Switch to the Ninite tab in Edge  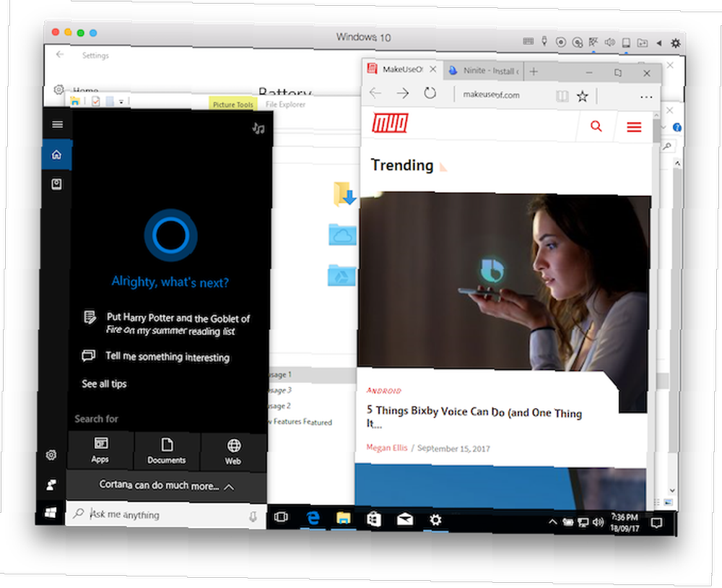[x=484, y=71]
